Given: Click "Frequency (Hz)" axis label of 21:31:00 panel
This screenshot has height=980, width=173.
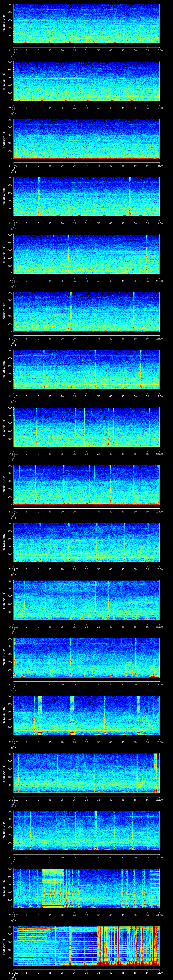Looking at the screenshot, I should click(x=4, y=946).
